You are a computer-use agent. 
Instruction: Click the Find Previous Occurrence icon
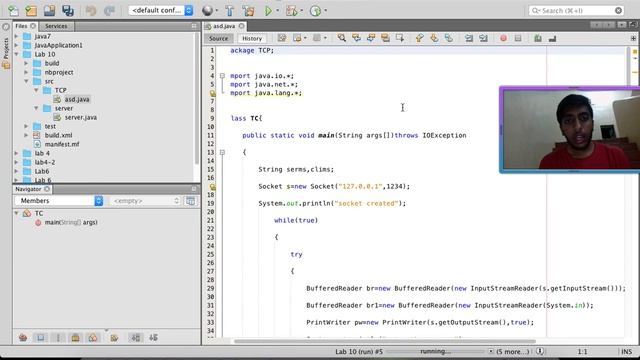[x=356, y=38]
